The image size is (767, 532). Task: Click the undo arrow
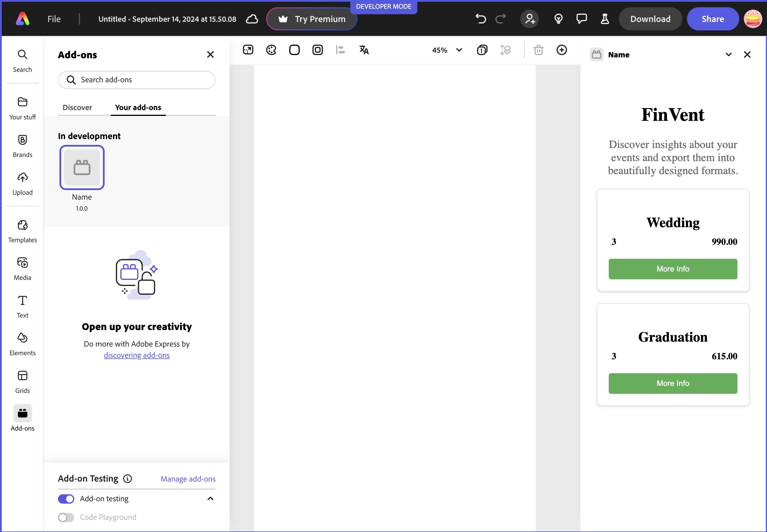pos(481,19)
